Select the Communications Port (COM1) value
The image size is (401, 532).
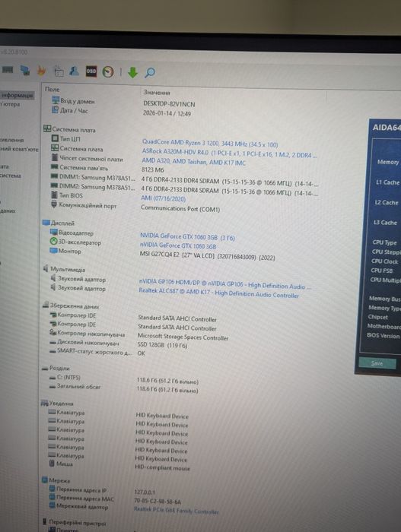(x=180, y=209)
